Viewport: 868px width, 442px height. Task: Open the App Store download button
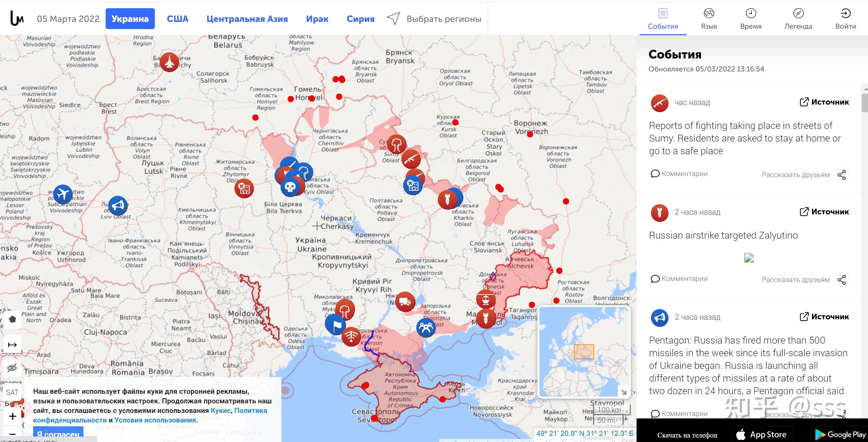point(762,434)
